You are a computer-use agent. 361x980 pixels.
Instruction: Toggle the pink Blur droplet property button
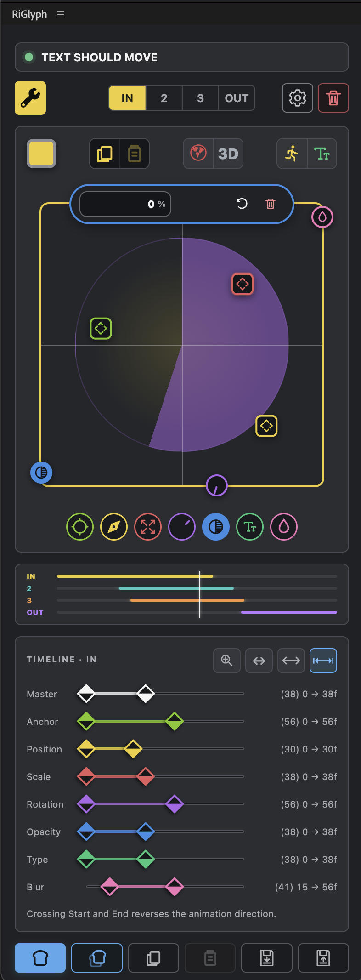click(x=284, y=527)
